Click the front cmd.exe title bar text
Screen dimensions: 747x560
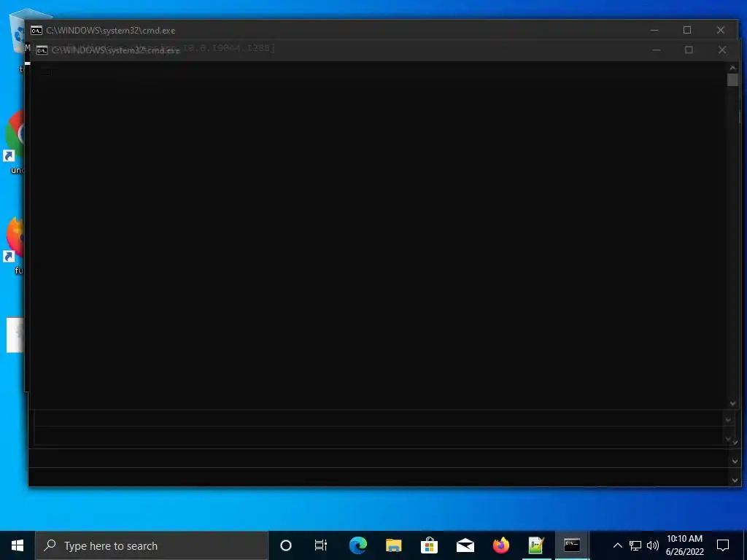click(116, 50)
